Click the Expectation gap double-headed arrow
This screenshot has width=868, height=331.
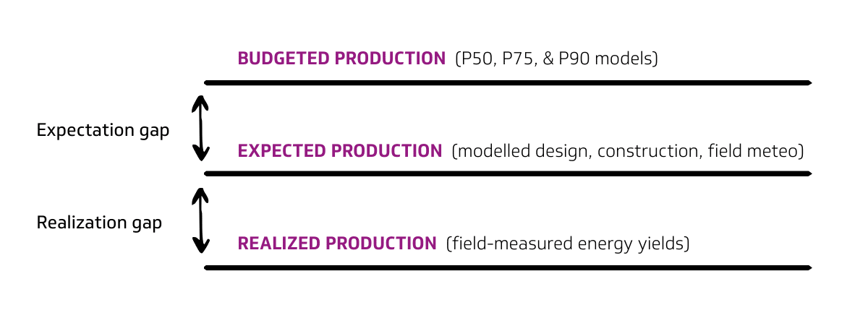pyautogui.click(x=200, y=128)
